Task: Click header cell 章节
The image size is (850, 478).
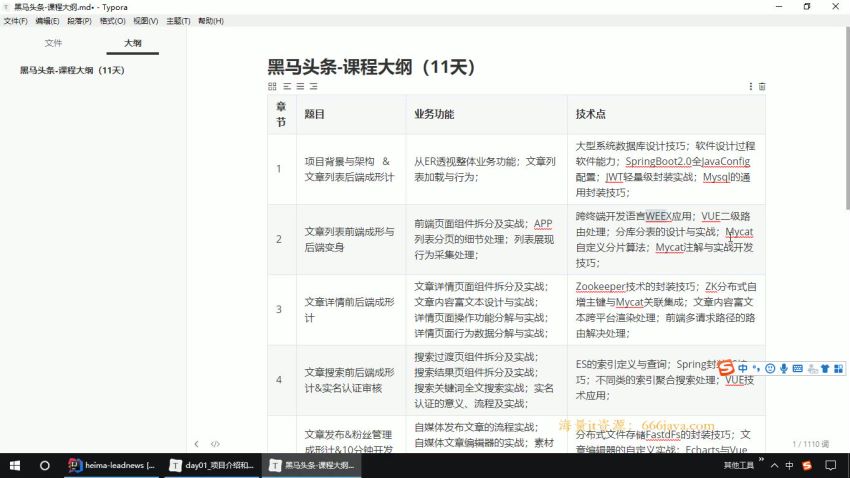Action: [x=281, y=114]
